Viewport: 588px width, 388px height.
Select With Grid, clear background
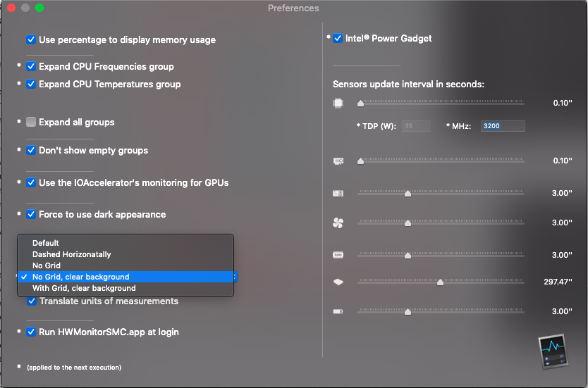tap(125, 288)
